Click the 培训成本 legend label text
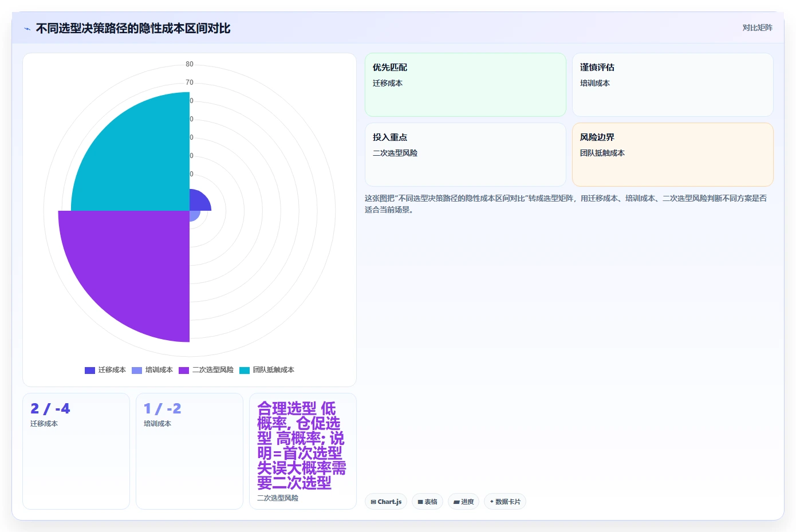Image resolution: width=796 pixels, height=532 pixels. [x=159, y=370]
